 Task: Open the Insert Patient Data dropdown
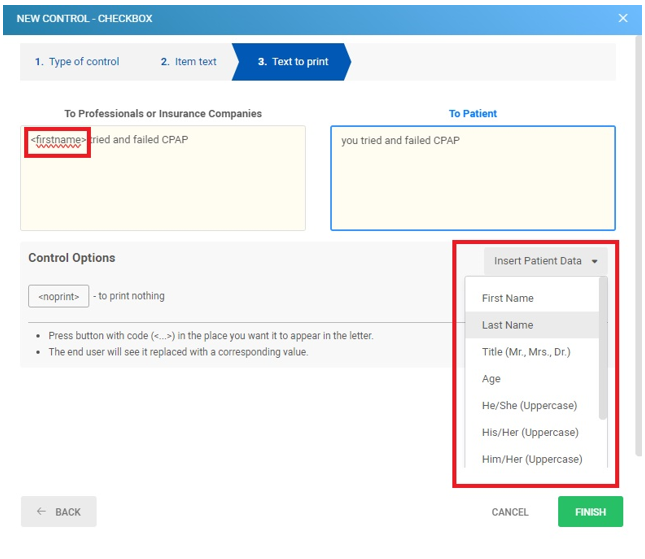coord(545,261)
